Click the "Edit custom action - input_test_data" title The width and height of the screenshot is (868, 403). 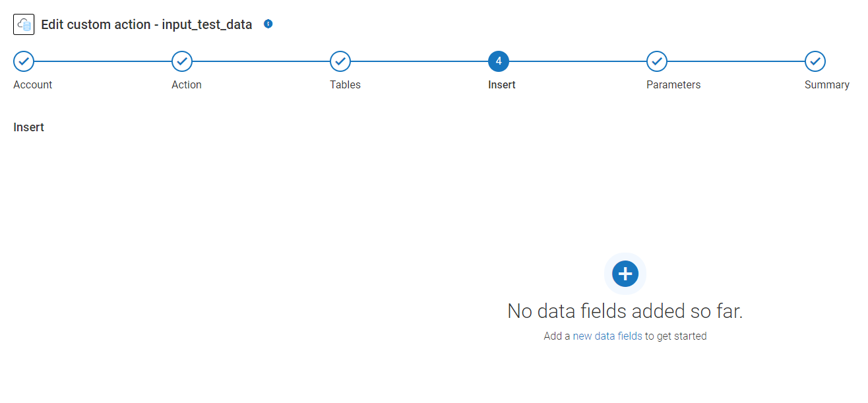(x=146, y=24)
